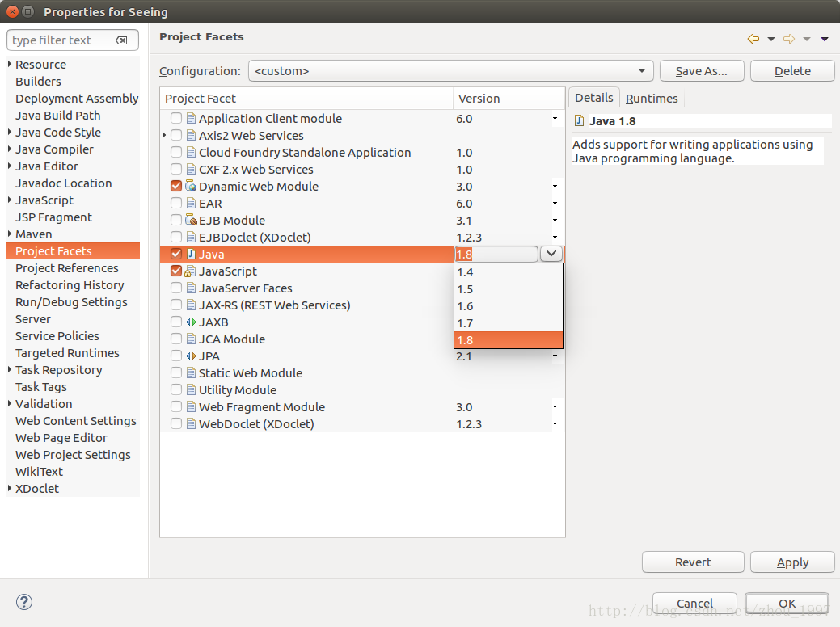Click the Java 1.8 icon in Details
Image resolution: width=840 pixels, height=627 pixels.
579,120
